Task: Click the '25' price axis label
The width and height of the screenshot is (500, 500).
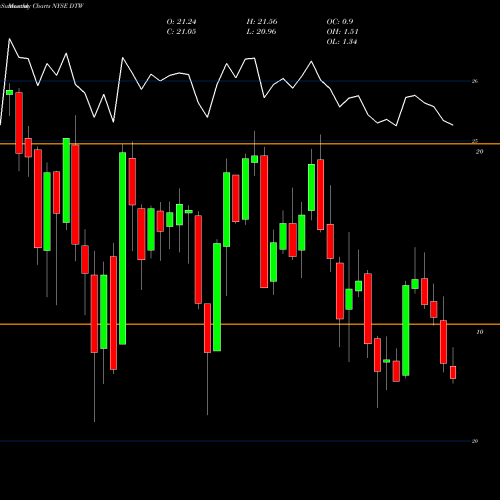Action: point(475,141)
